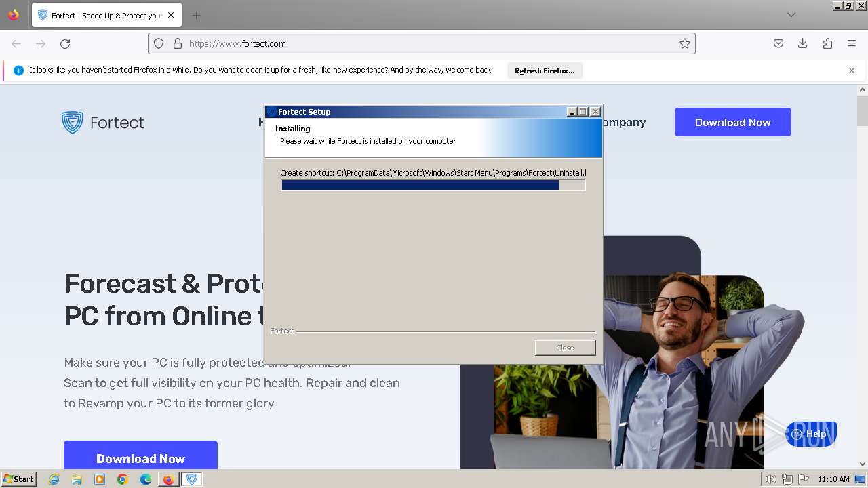Click the system tray volume icon
This screenshot has width=868, height=488.
tap(771, 479)
